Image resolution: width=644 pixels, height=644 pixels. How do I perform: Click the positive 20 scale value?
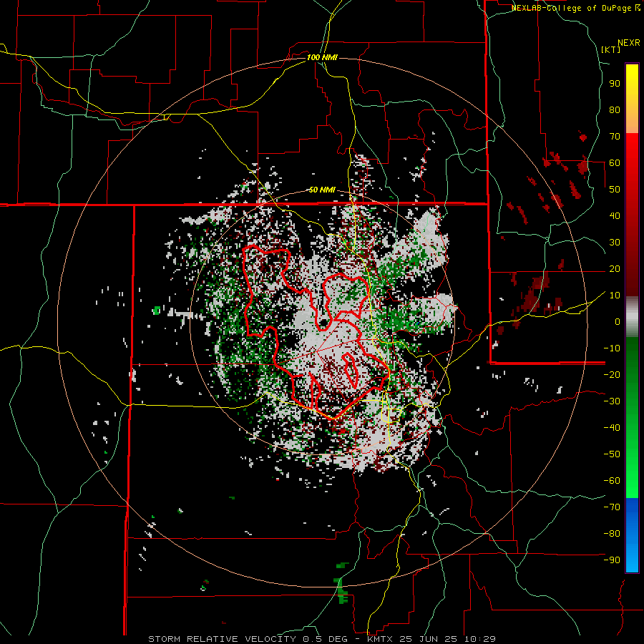[x=615, y=268]
